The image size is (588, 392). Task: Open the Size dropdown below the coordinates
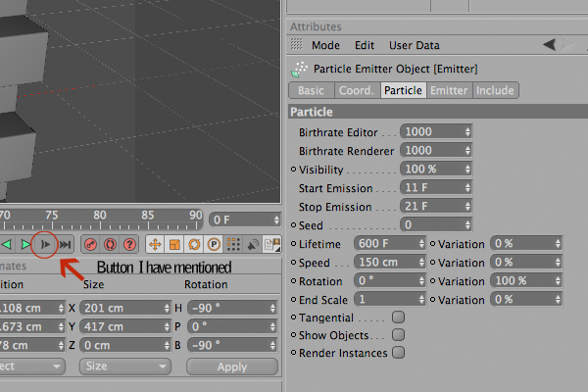pyautogui.click(x=125, y=367)
